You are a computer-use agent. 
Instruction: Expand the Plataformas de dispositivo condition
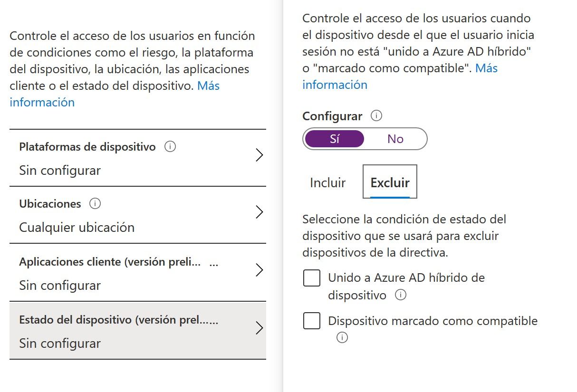point(260,155)
